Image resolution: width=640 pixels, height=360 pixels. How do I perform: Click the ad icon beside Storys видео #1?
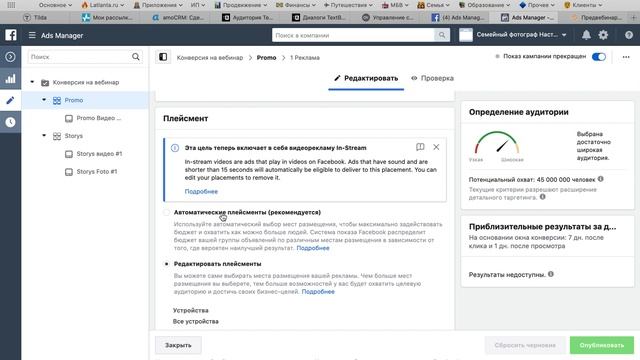pyautogui.click(x=69, y=154)
